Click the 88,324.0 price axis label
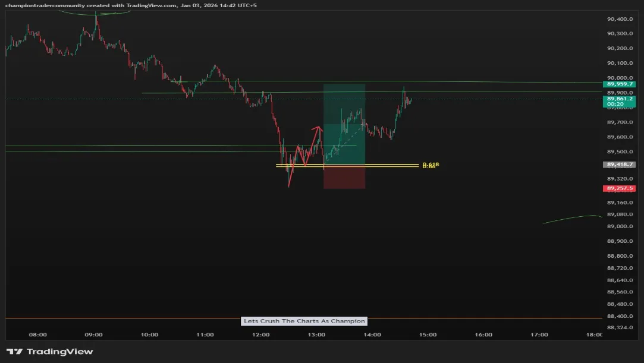Image resolution: width=644 pixels, height=363 pixels. click(x=620, y=327)
